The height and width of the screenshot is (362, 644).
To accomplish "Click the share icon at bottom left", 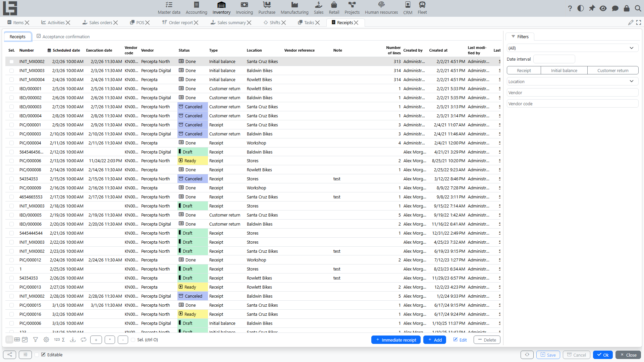I will [10, 355].
